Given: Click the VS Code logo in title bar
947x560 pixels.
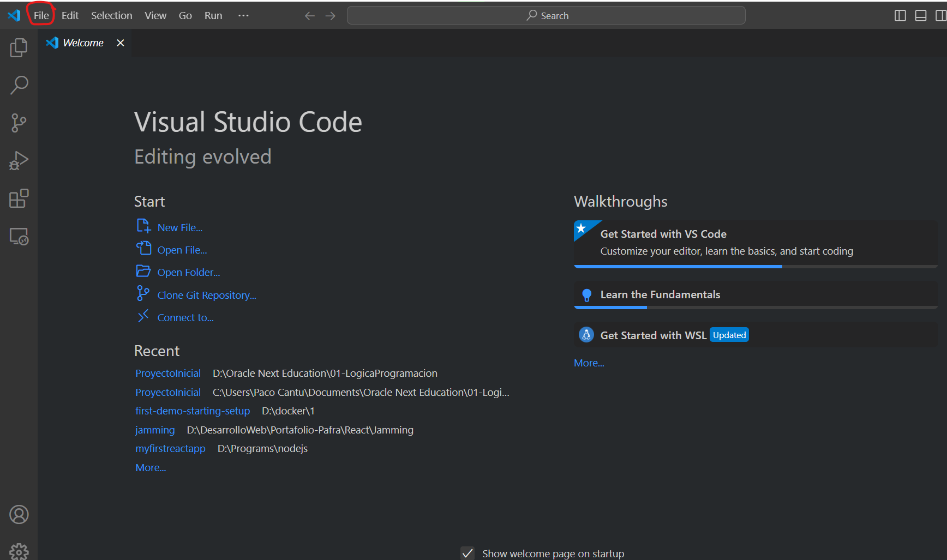Looking at the screenshot, I should point(14,15).
